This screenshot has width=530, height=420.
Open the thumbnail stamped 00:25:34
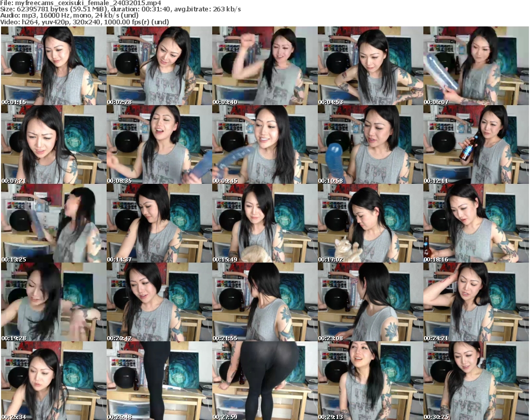pos(53,381)
